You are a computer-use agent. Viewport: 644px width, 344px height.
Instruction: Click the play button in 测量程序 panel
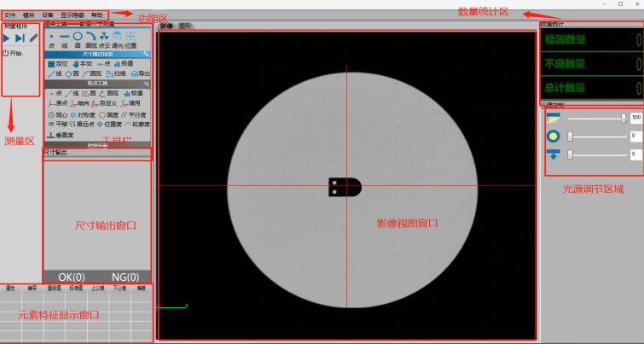click(8, 38)
